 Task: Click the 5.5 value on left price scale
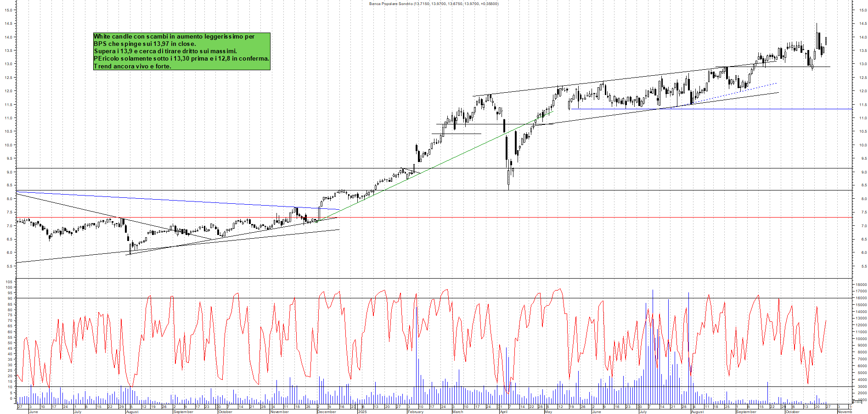click(x=9, y=265)
